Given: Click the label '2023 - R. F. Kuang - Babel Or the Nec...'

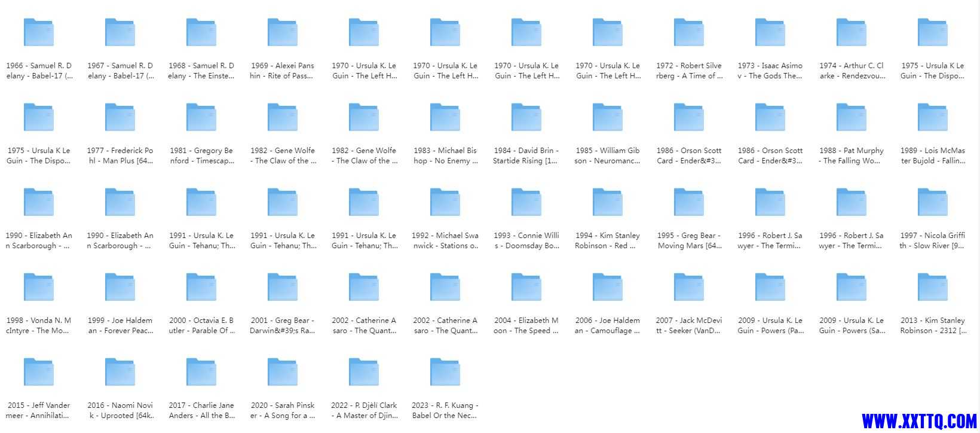Looking at the screenshot, I should coord(445,410).
